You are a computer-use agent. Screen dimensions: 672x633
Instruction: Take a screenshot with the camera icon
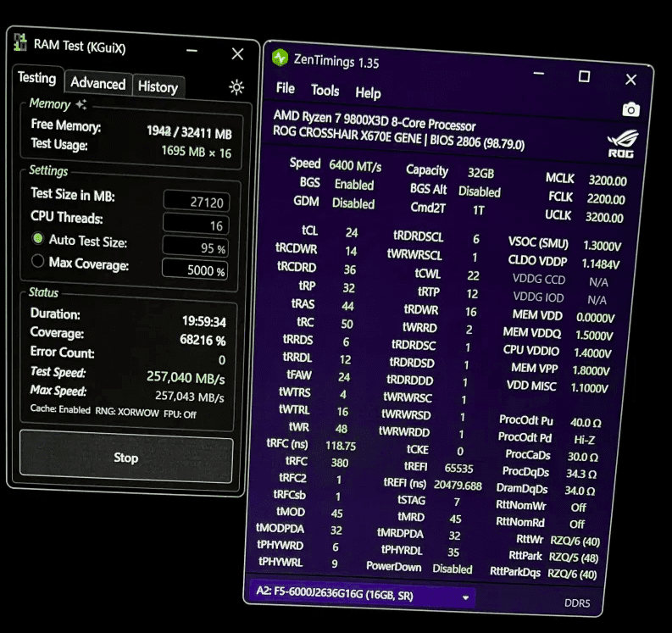[630, 109]
